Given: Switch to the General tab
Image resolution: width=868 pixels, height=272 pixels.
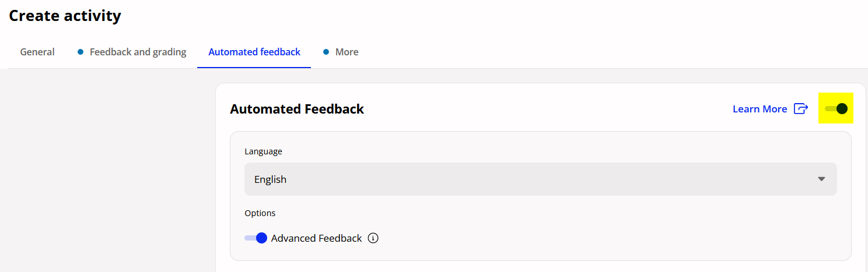Looking at the screenshot, I should [x=37, y=52].
